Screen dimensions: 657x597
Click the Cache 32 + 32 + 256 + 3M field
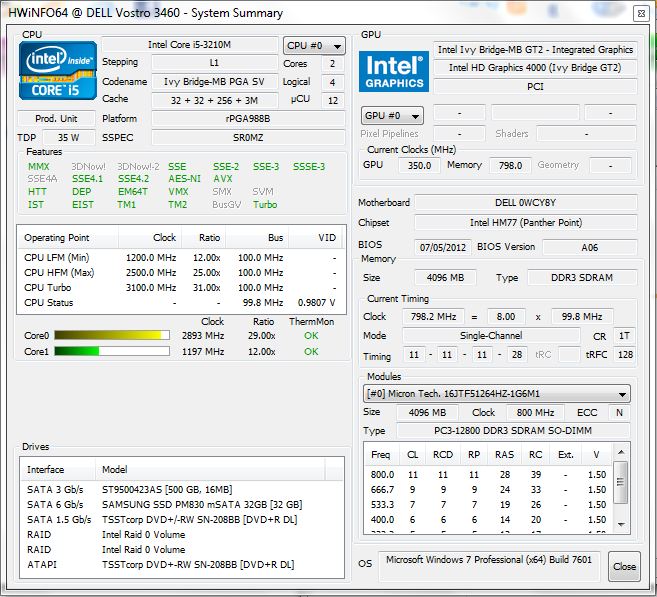coord(214,101)
